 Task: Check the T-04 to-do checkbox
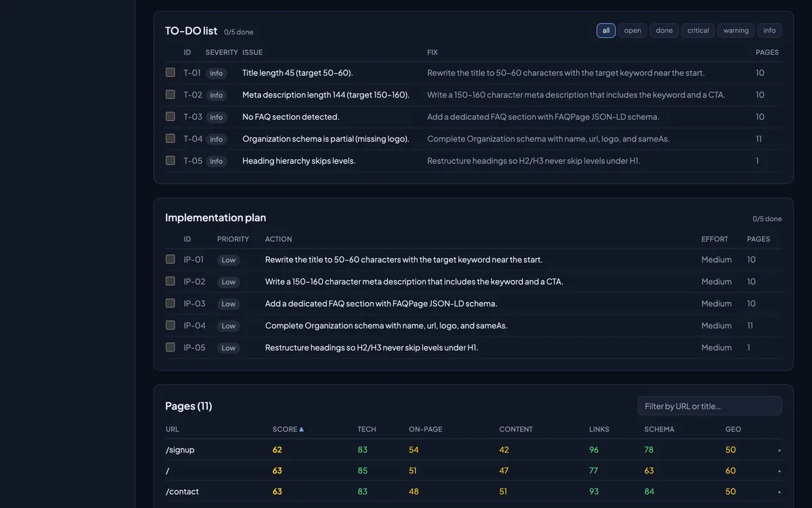pos(171,139)
